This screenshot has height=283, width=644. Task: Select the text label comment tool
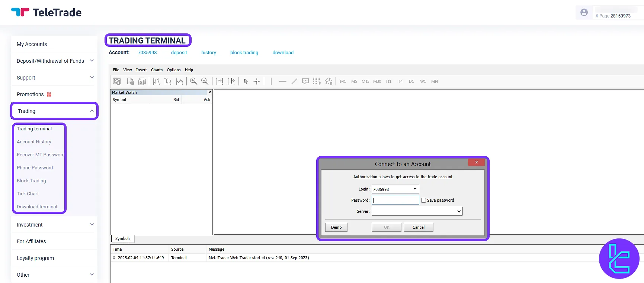click(x=305, y=81)
